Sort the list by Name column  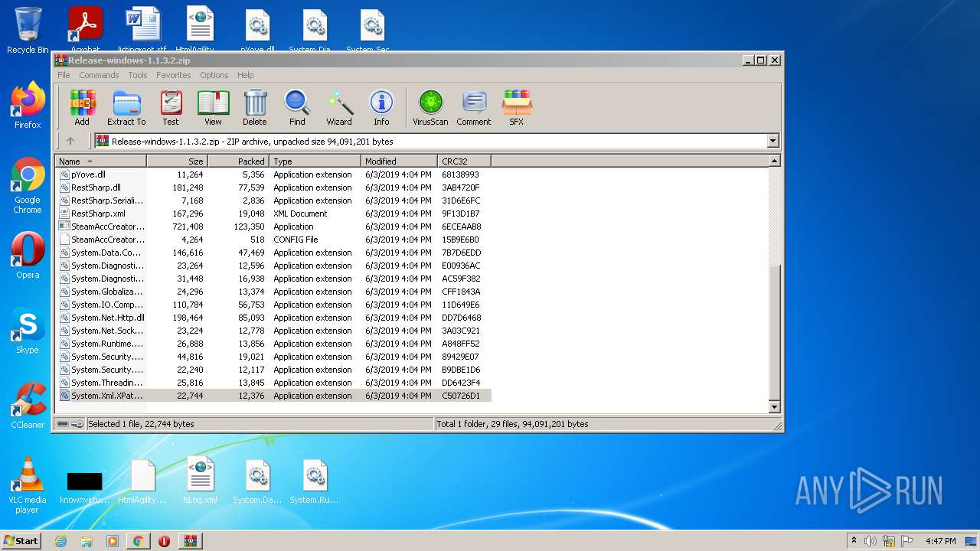tap(100, 161)
